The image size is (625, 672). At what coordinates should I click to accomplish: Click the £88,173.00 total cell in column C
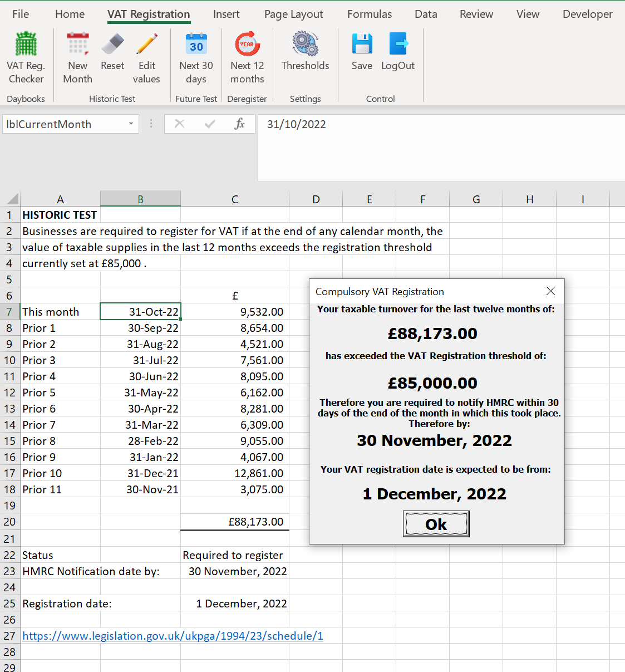235,522
